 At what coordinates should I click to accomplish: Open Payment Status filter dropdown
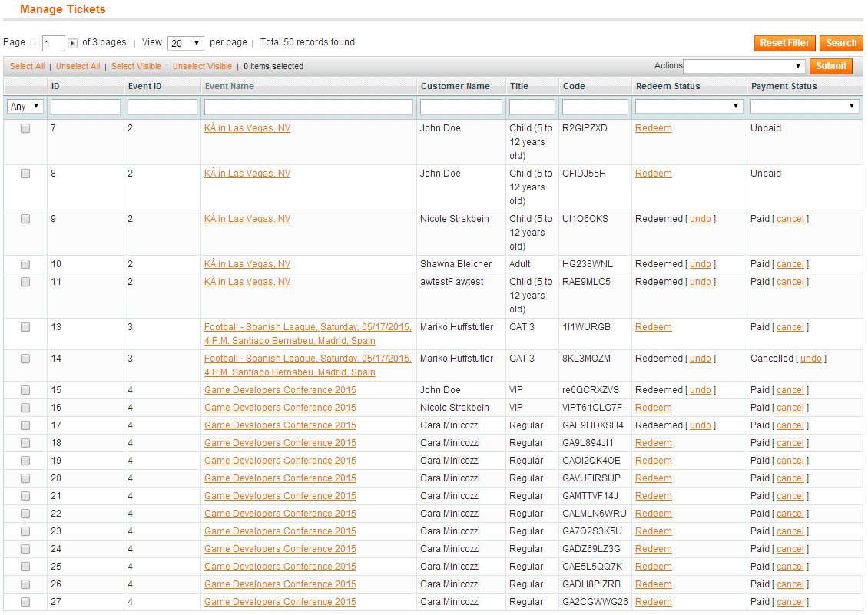coord(803,106)
